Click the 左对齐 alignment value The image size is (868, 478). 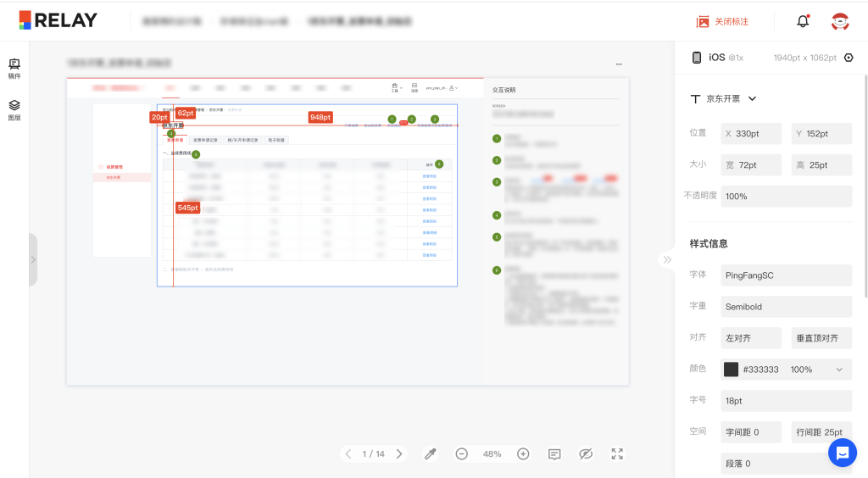(x=751, y=338)
